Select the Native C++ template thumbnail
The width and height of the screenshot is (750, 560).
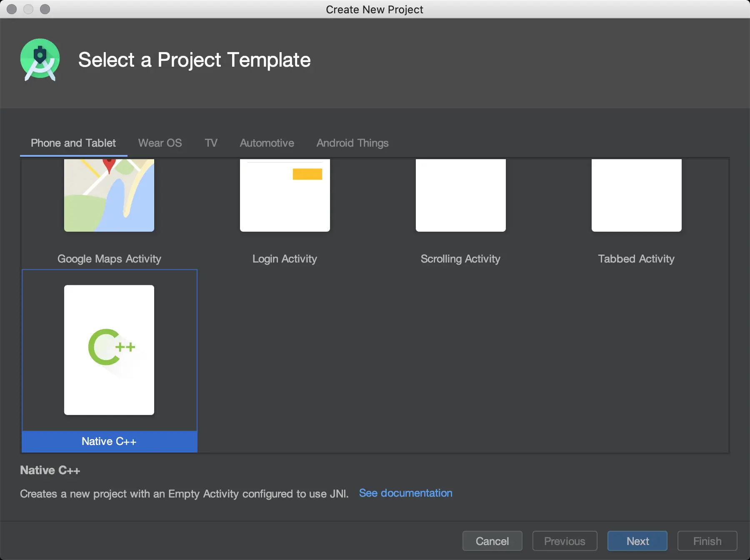coord(109,350)
